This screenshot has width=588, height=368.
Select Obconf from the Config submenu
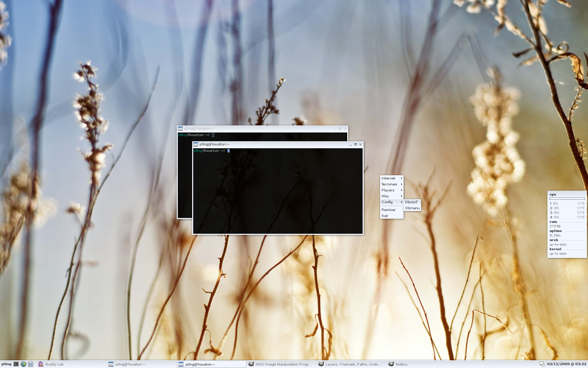[412, 202]
